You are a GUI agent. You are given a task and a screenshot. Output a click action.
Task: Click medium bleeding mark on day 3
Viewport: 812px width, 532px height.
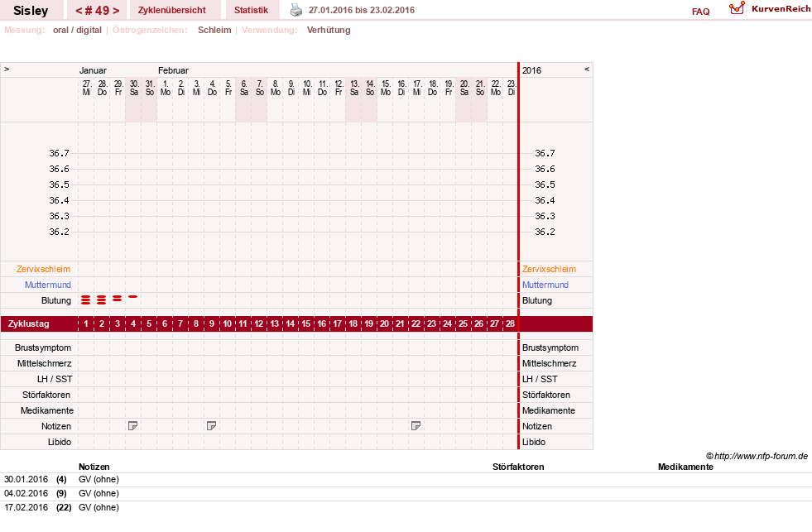[x=117, y=298]
